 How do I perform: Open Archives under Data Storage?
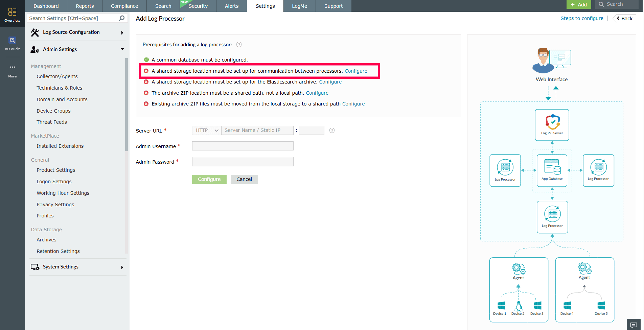tap(46, 240)
